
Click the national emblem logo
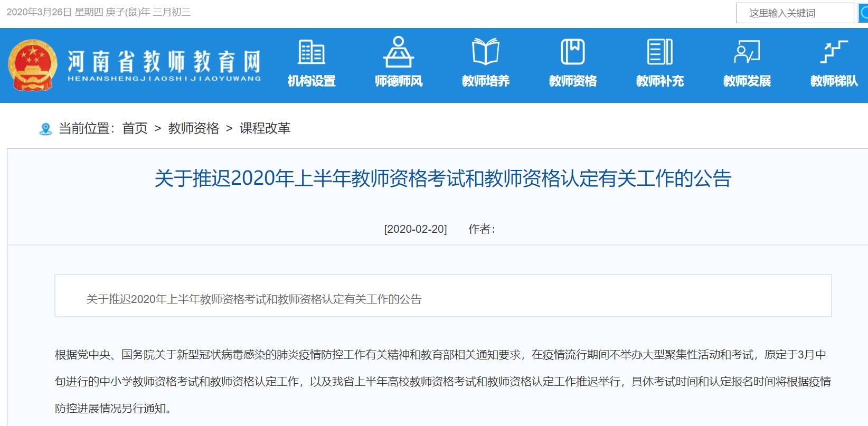pyautogui.click(x=33, y=65)
